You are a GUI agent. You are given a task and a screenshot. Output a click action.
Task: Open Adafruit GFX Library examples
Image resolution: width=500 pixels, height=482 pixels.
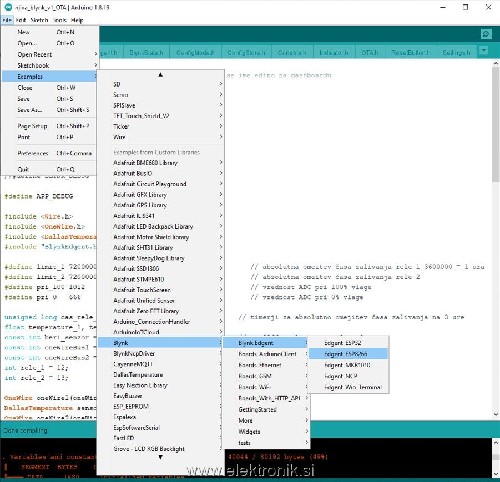coord(161,194)
